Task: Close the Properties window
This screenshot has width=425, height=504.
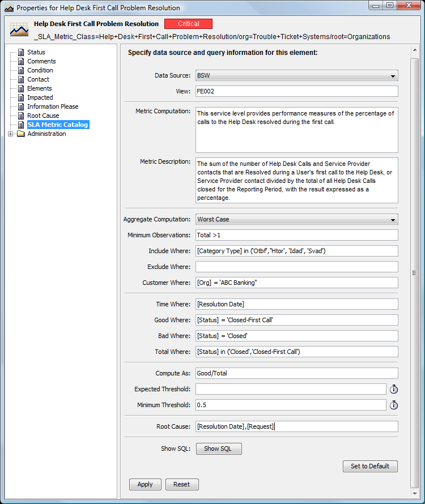Action: (x=409, y=6)
